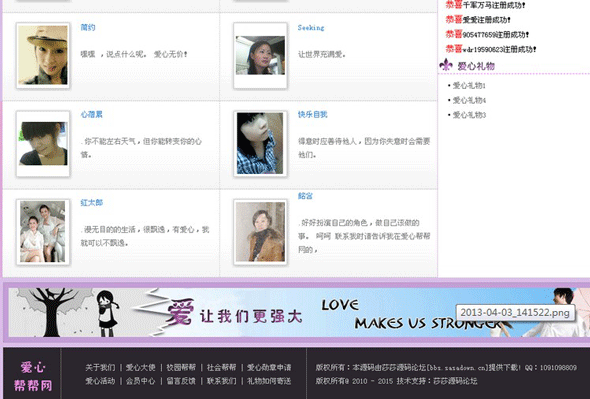Go to 会员中心 in footer
The height and width of the screenshot is (399, 590).
click(x=140, y=381)
